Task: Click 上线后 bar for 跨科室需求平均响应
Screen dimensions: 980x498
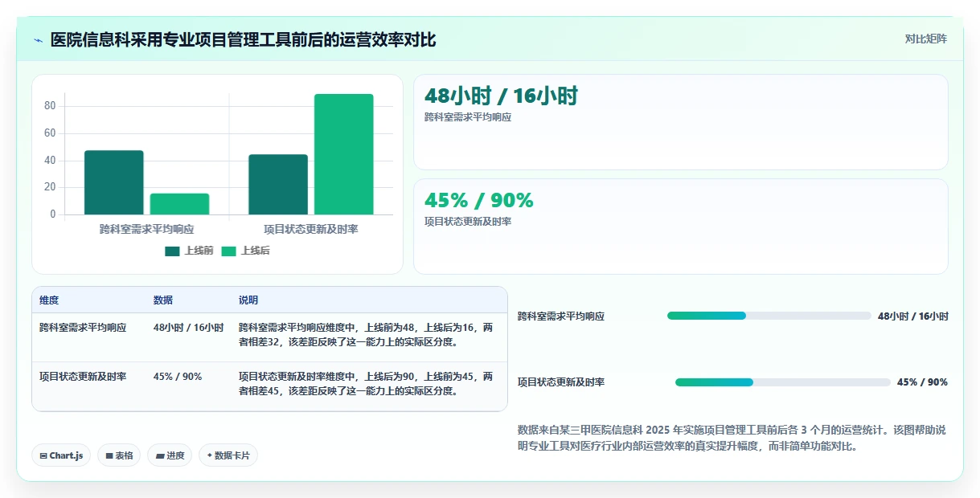Action: [179, 204]
